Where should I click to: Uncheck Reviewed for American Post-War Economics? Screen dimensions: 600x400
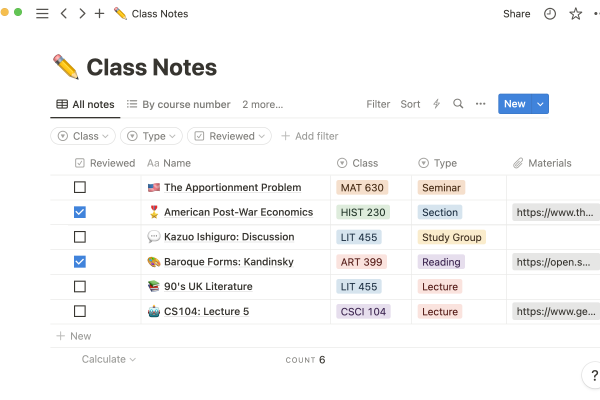[80, 212]
